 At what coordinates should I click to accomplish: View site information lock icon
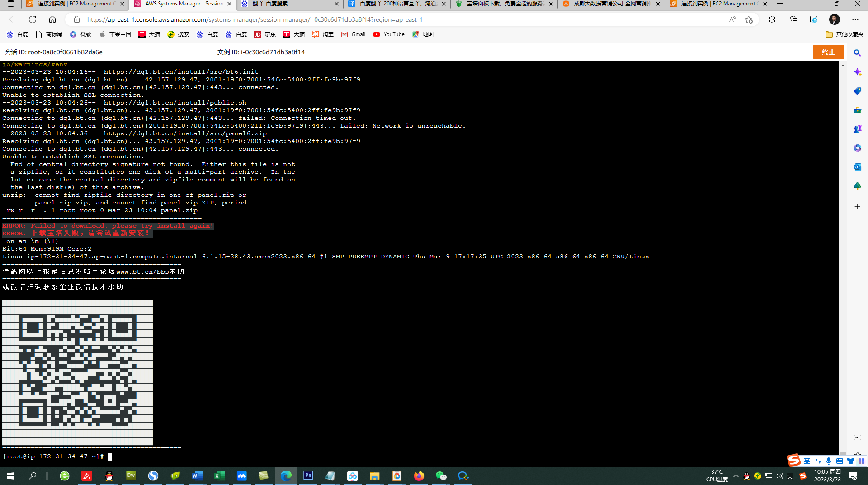tap(77, 19)
